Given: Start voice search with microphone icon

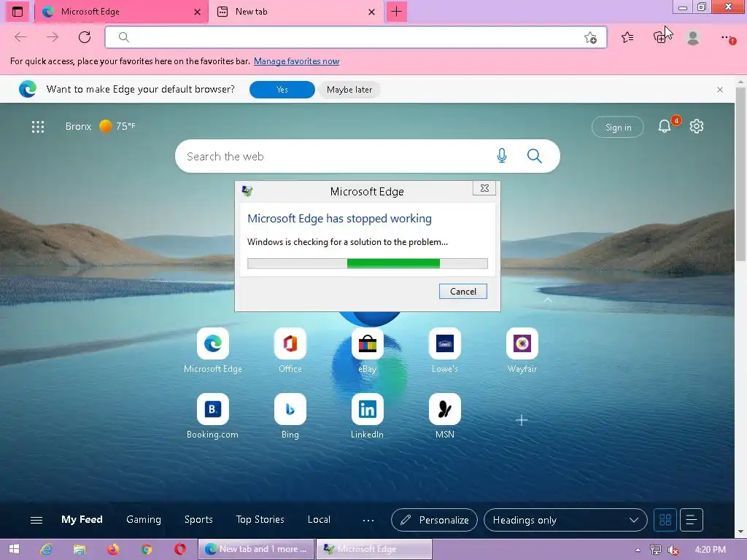Looking at the screenshot, I should pyautogui.click(x=502, y=156).
